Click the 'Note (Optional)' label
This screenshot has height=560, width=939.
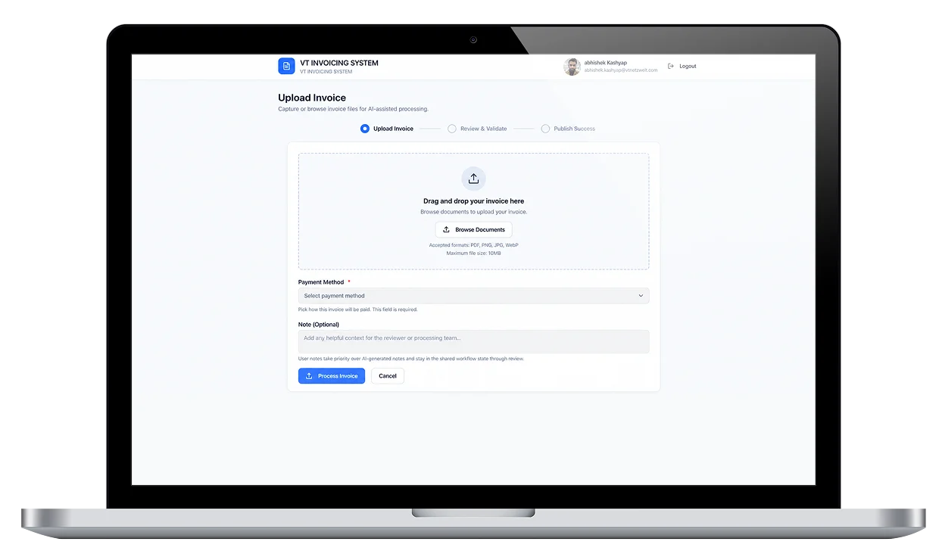319,325
